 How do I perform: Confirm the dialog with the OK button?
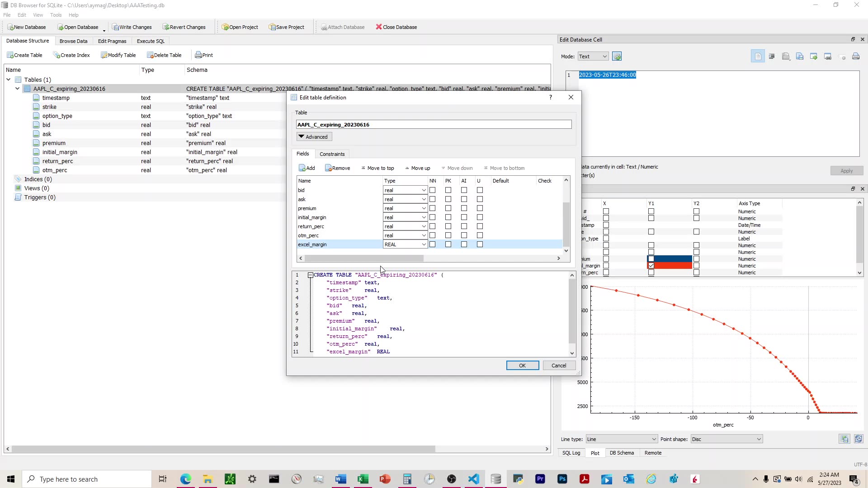coord(522,366)
